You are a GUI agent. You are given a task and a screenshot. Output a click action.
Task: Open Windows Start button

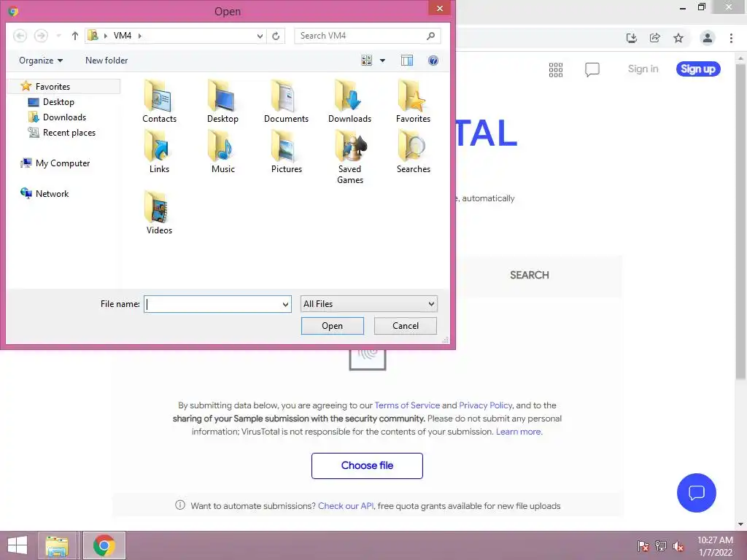click(x=18, y=545)
